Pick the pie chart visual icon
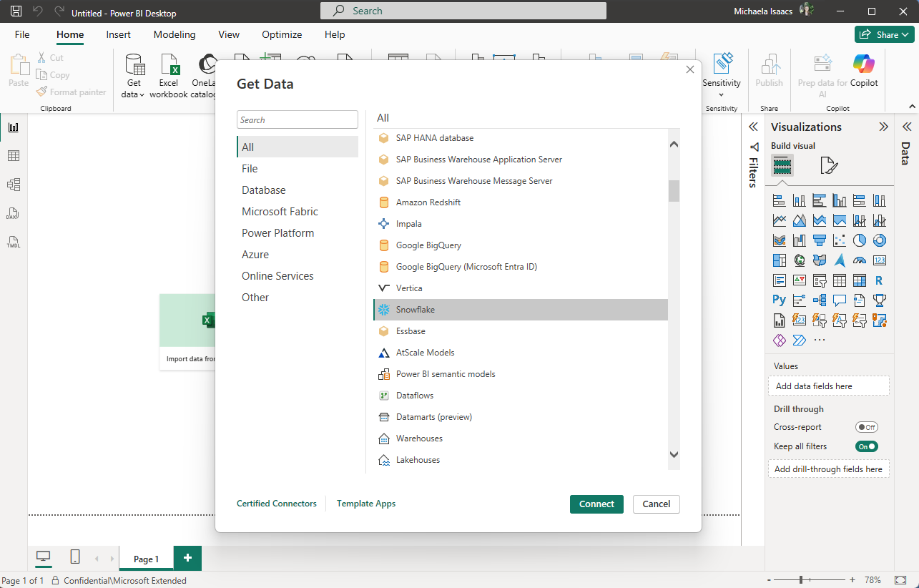 [859, 240]
